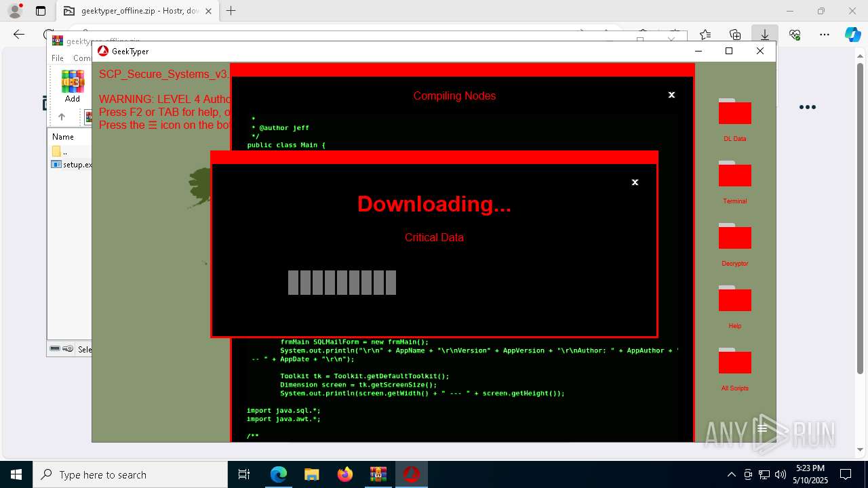Image resolution: width=868 pixels, height=488 pixels.
Task: Go back in Edge browser
Action: [19, 35]
